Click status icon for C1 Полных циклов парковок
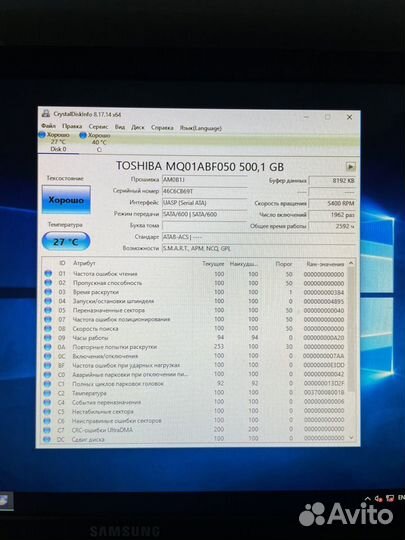The image size is (405, 540). 48,384
